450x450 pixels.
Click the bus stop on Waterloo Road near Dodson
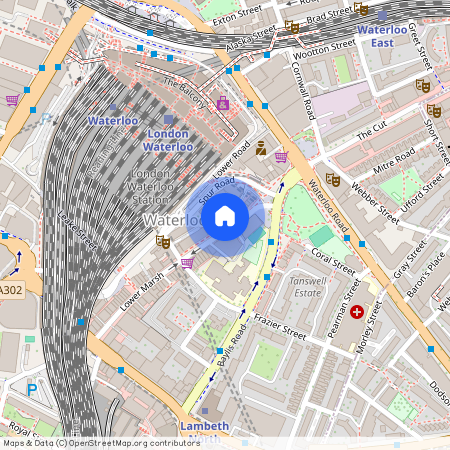pyautogui.click(x=431, y=349)
